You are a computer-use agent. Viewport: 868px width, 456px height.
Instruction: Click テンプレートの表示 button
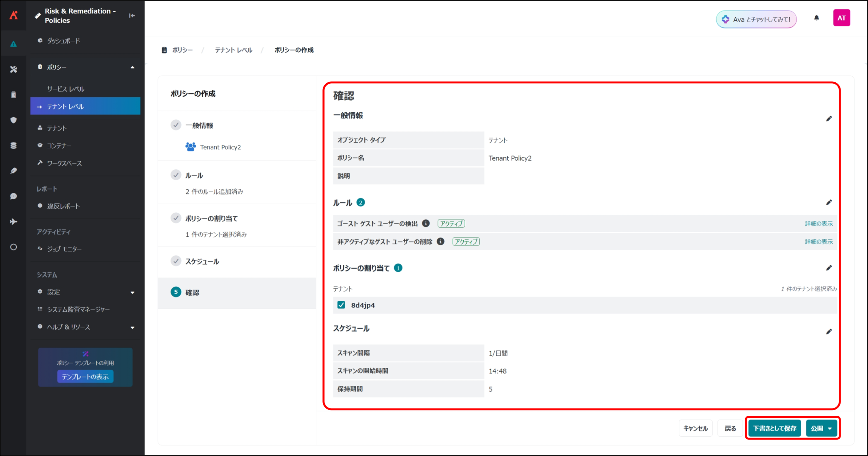coord(85,377)
